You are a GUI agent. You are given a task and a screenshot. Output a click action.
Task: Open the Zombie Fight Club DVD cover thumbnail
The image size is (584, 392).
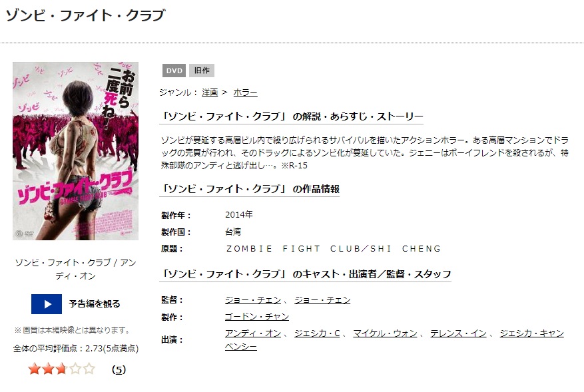click(76, 151)
